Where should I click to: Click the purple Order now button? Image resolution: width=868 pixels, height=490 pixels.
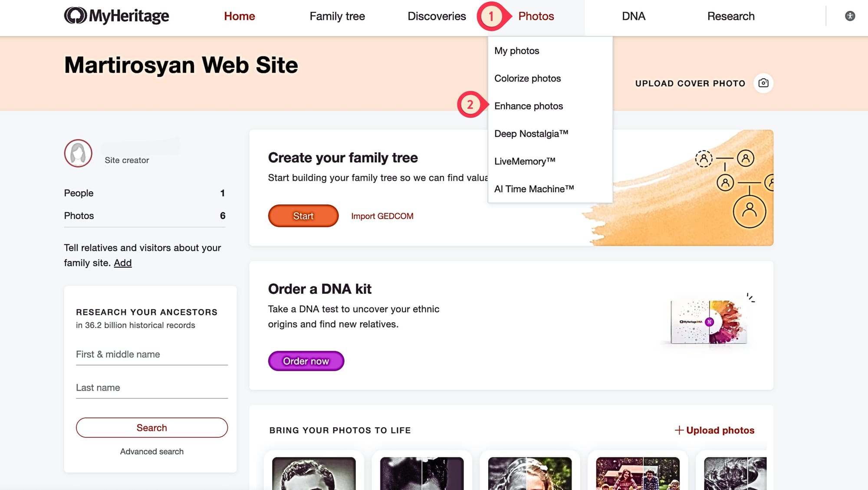click(306, 361)
